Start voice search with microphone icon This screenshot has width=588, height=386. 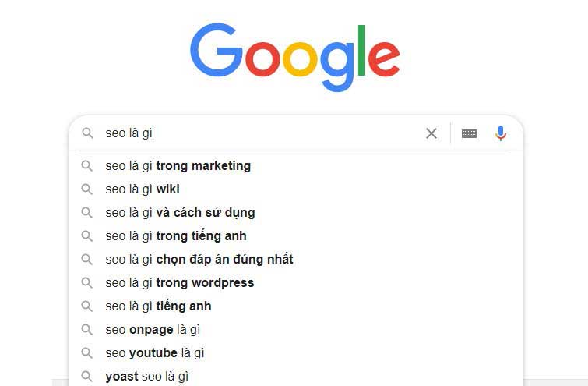501,133
